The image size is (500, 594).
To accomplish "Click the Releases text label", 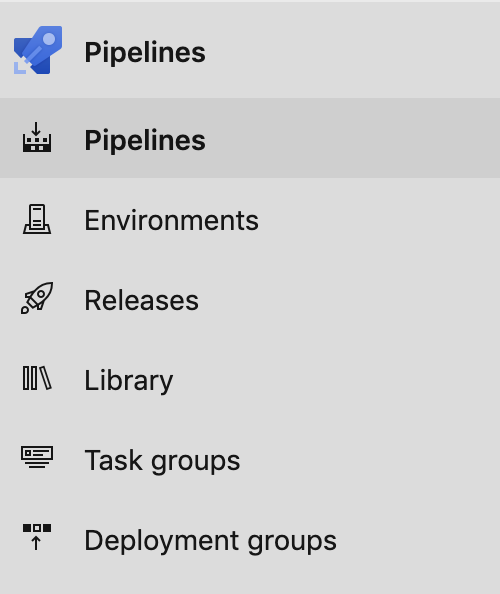I will 142,300.
